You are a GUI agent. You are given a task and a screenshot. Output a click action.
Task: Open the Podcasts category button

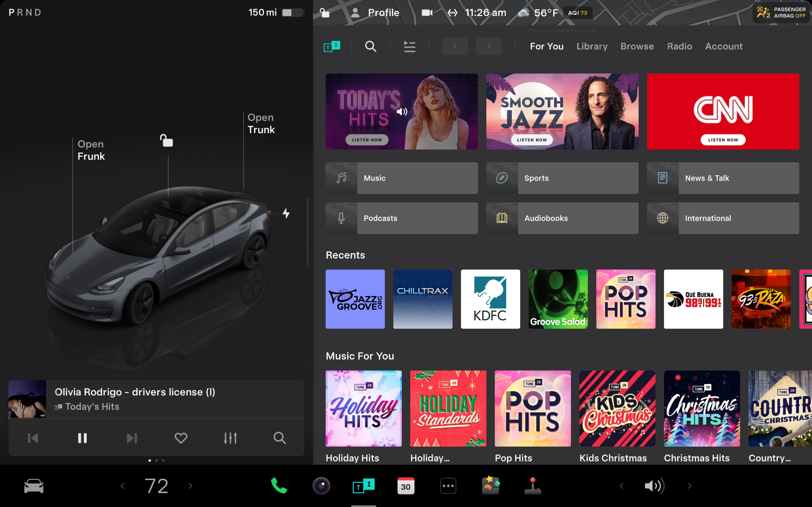click(x=401, y=218)
